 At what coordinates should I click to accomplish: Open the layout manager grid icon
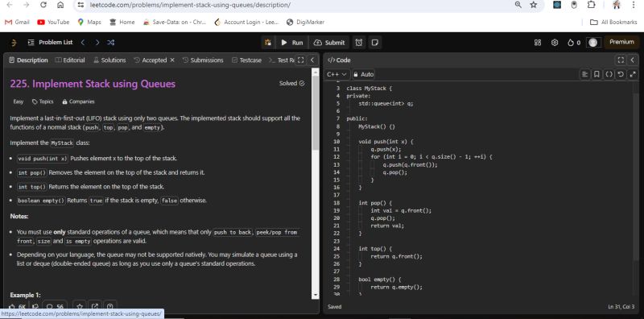click(538, 43)
